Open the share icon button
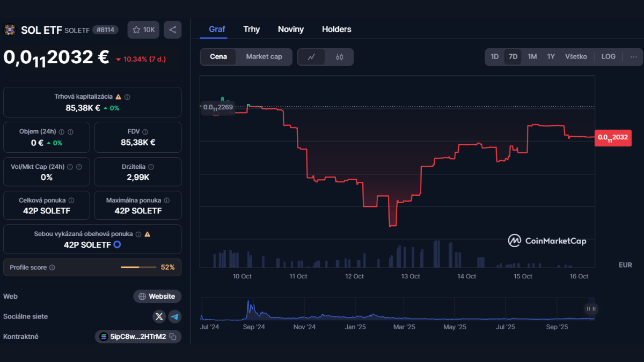The image size is (644, 362). tap(172, 30)
